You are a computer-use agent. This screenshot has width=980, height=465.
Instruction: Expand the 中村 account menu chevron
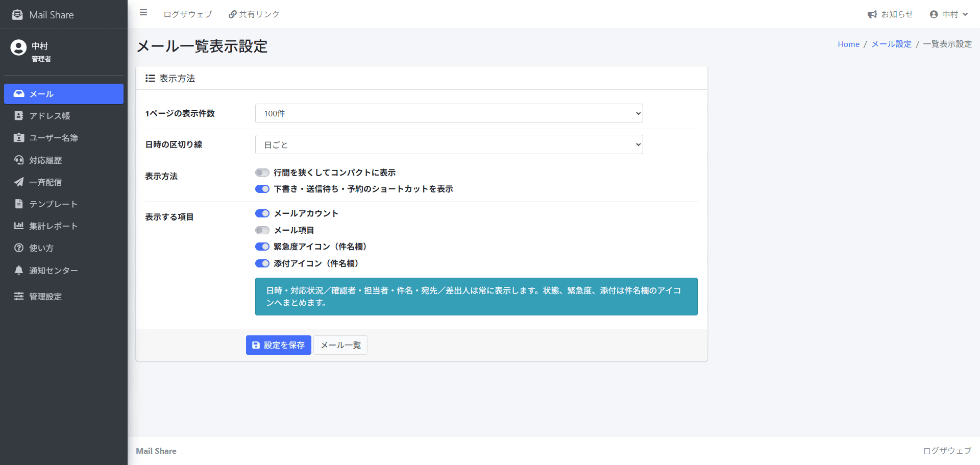[x=965, y=14]
